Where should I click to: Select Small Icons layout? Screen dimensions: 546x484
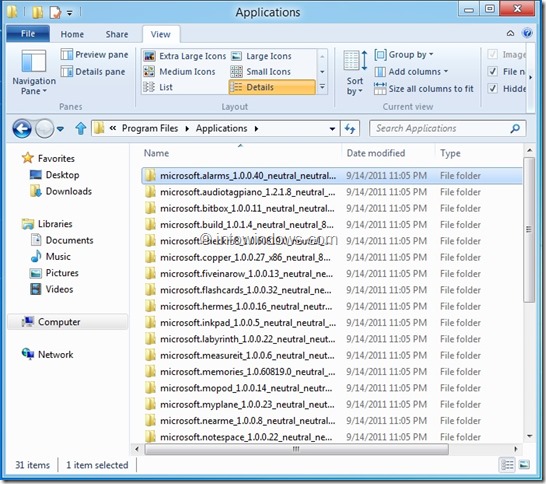[261, 72]
